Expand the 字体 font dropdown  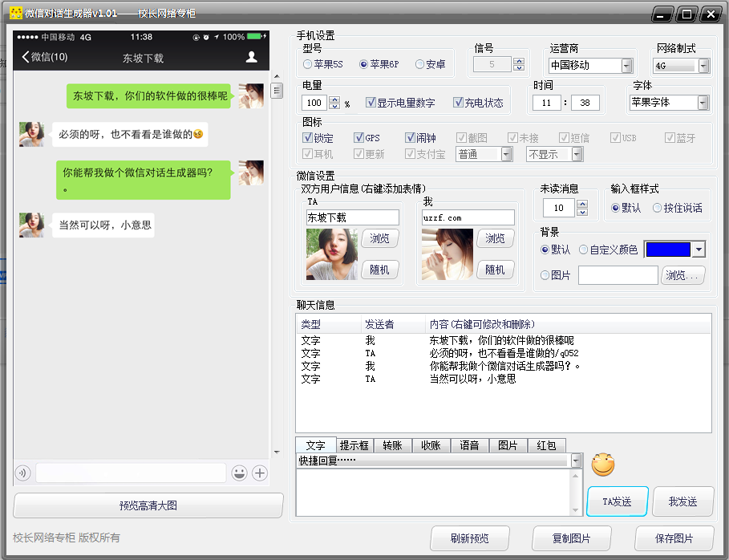click(x=703, y=103)
